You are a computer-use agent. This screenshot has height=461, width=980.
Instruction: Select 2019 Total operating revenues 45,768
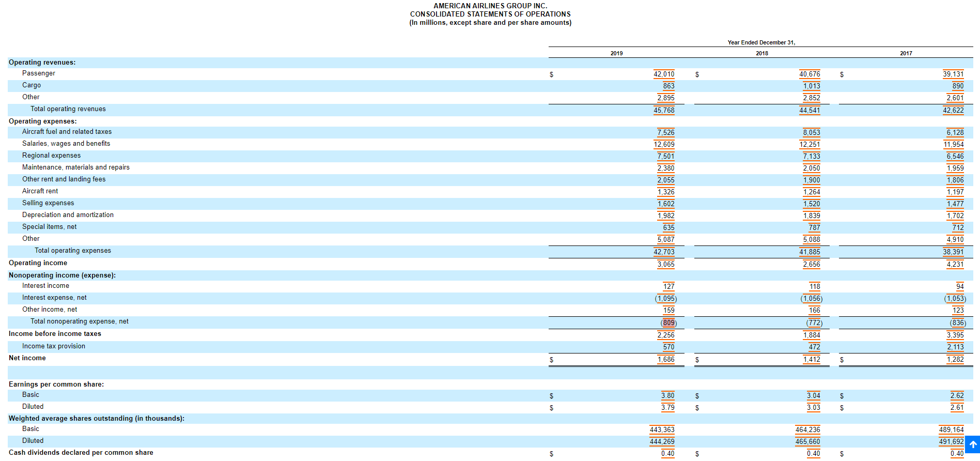coord(664,111)
